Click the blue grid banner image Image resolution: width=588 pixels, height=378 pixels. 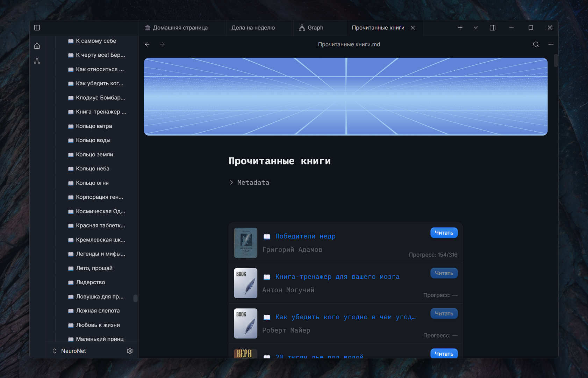(x=346, y=97)
